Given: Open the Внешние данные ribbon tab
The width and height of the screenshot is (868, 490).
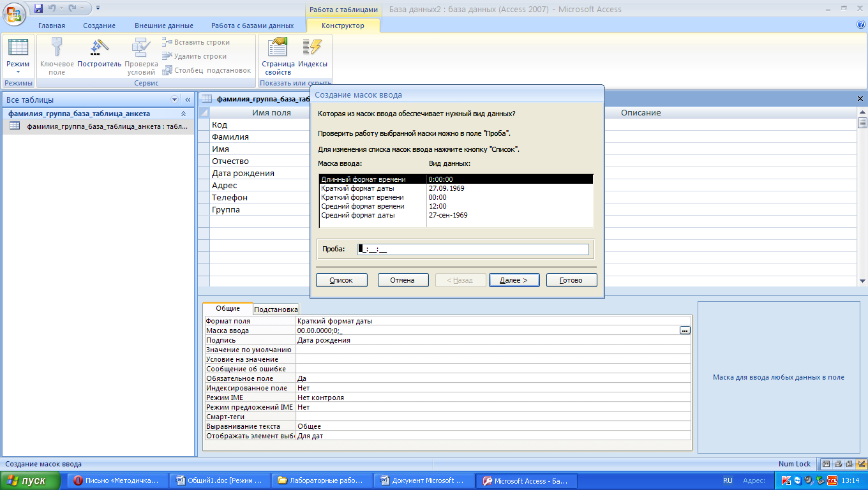Looking at the screenshot, I should pyautogui.click(x=164, y=26).
